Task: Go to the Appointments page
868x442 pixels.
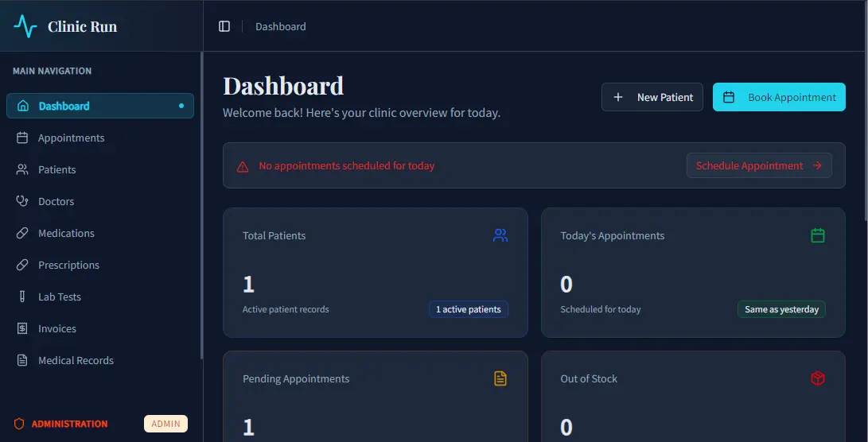Action: click(71, 138)
